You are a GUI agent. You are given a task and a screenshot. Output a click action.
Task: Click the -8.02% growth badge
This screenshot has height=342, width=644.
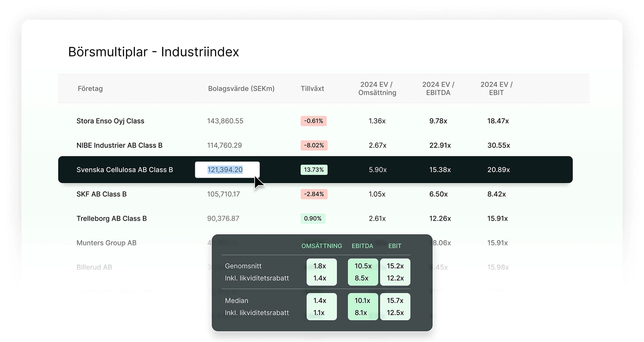[x=314, y=145]
